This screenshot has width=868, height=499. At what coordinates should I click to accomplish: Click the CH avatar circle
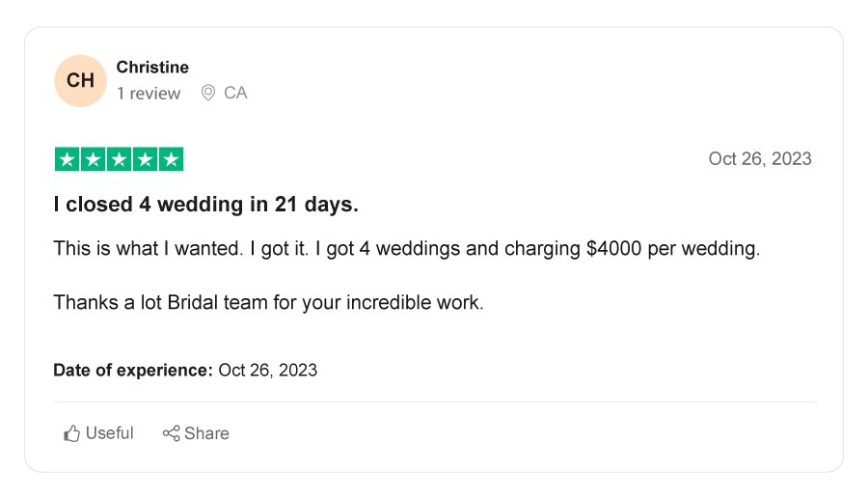[80, 81]
